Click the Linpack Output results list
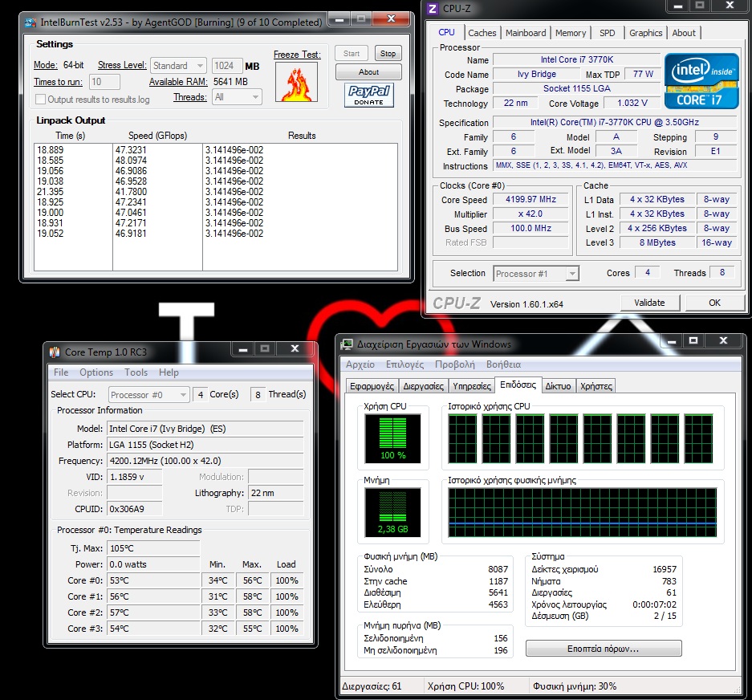The image size is (752, 700). click(x=216, y=207)
